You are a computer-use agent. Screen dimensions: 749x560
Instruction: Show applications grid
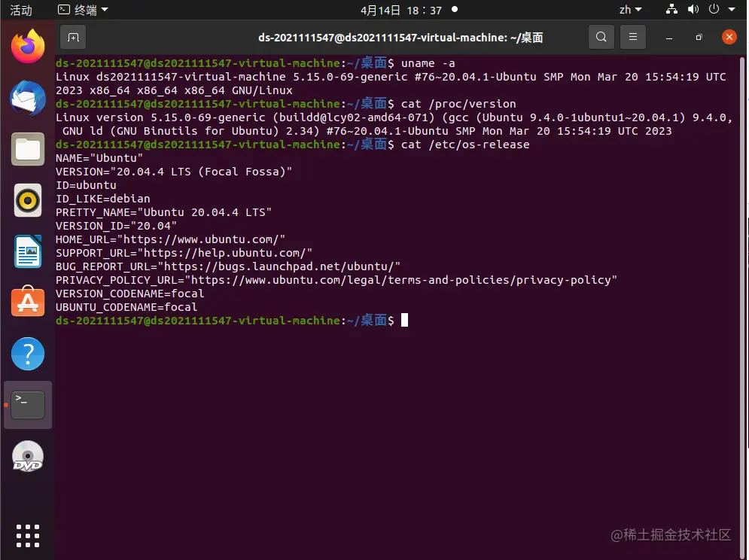28,536
